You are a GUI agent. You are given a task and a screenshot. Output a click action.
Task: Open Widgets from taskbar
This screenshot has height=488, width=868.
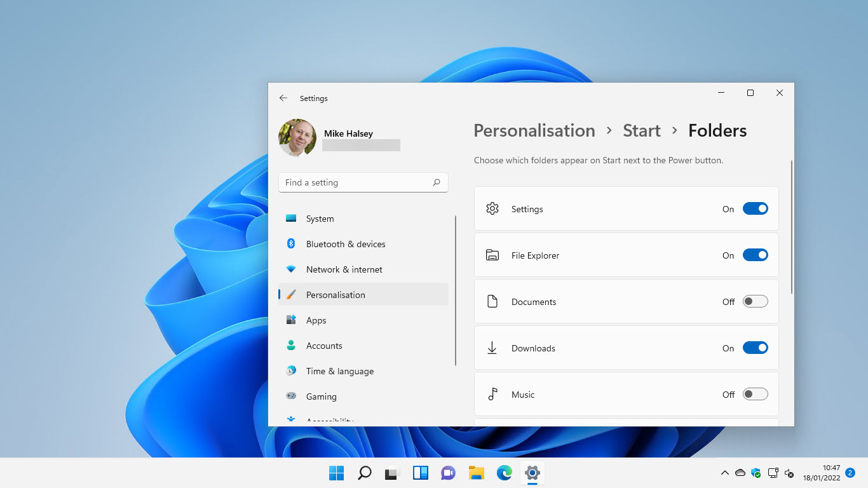pos(420,473)
